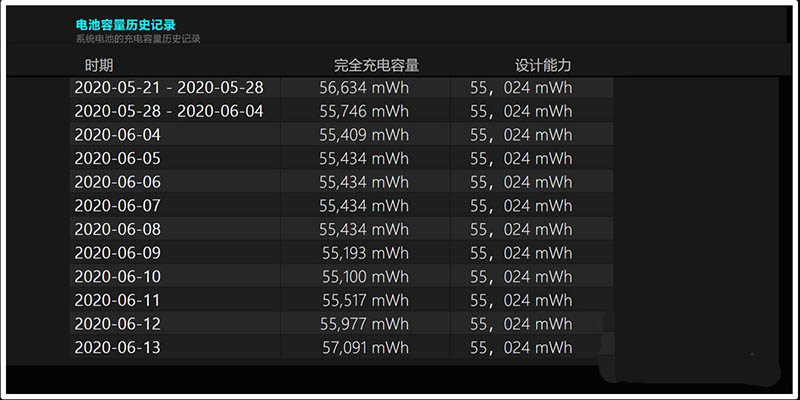
Task: Click the 完全充电容量 column header
Action: [x=377, y=65]
